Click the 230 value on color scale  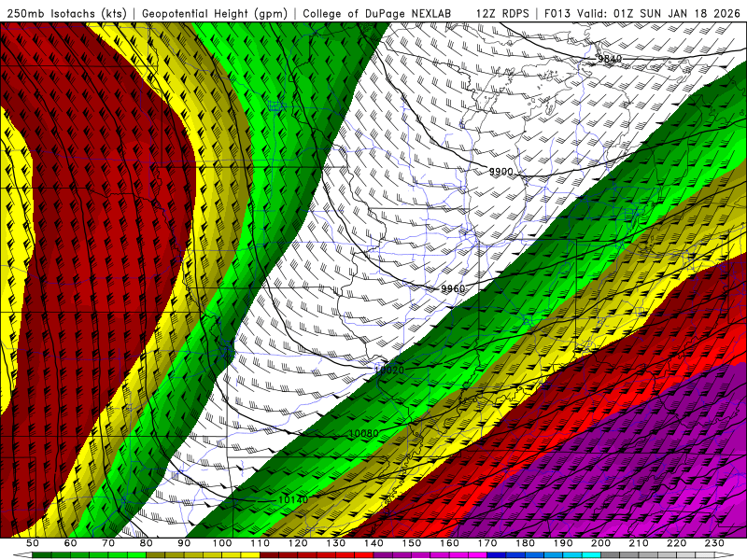coord(714,543)
